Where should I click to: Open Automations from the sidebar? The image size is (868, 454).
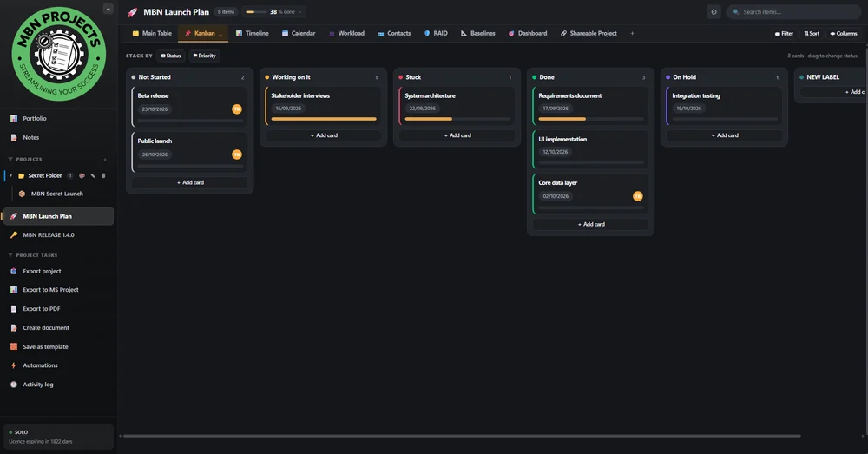pos(40,365)
